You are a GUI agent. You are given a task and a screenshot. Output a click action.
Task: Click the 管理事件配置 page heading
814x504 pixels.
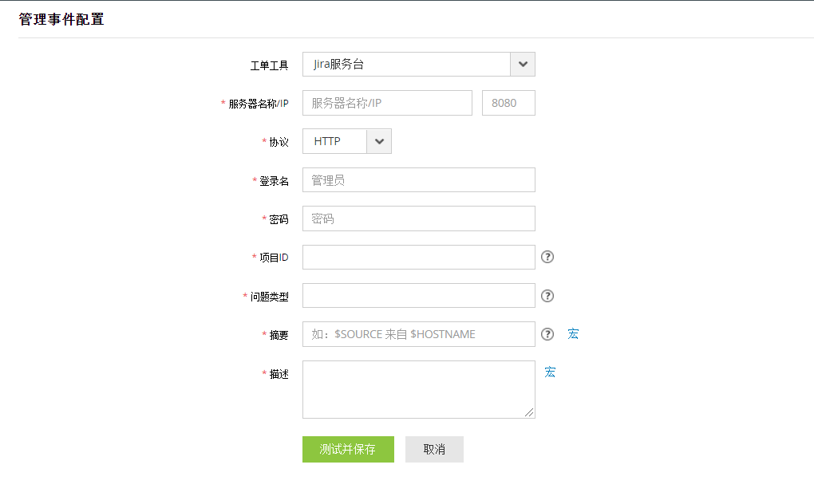coord(61,19)
